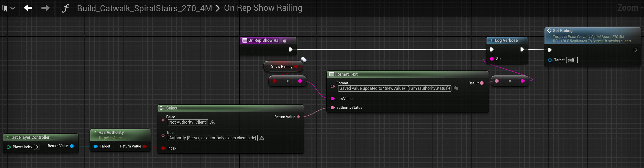
Task: Click the conversion node pink output pin
Action: [x=300, y=81]
